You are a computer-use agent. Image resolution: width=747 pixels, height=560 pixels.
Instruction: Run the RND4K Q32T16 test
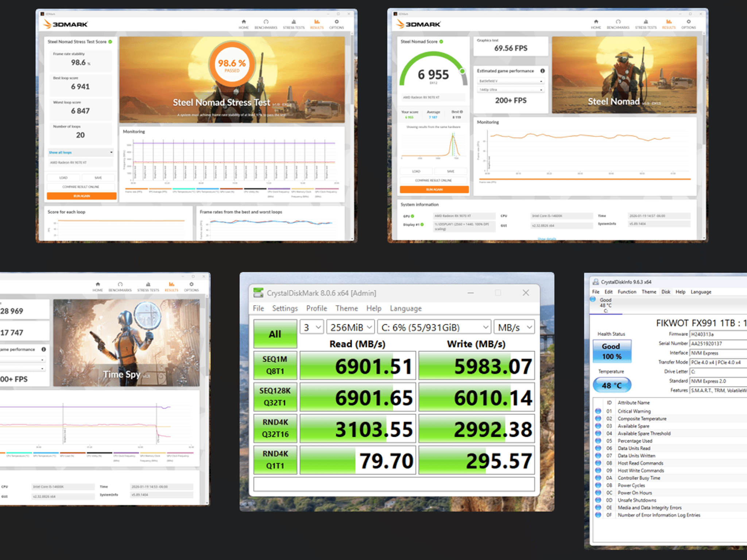click(x=275, y=428)
